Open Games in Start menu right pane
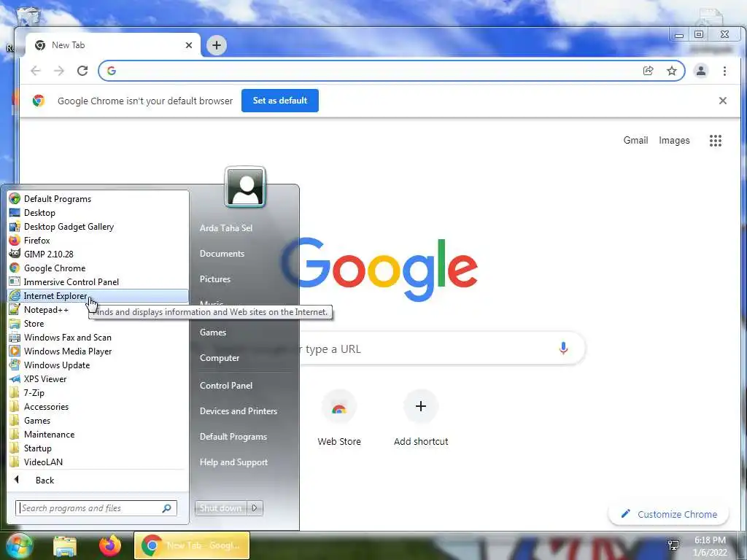Screen dimensions: 747x560 click(x=213, y=332)
